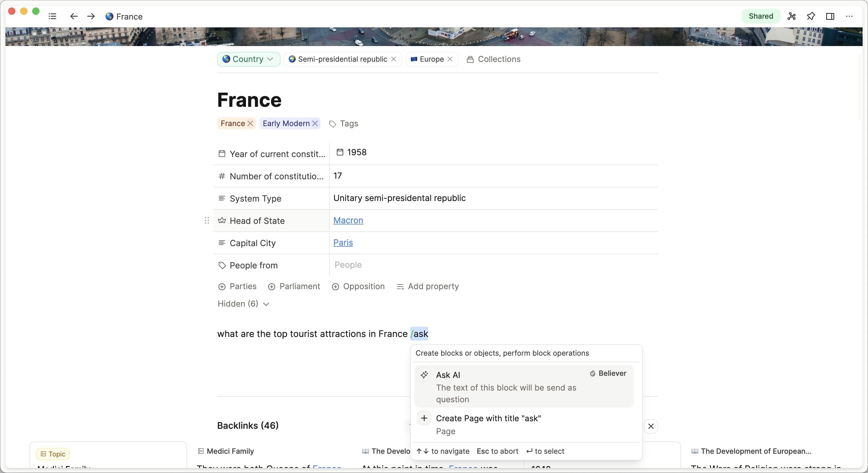Expand the Hidden (6) properties section
The width and height of the screenshot is (868, 473).
tap(242, 304)
